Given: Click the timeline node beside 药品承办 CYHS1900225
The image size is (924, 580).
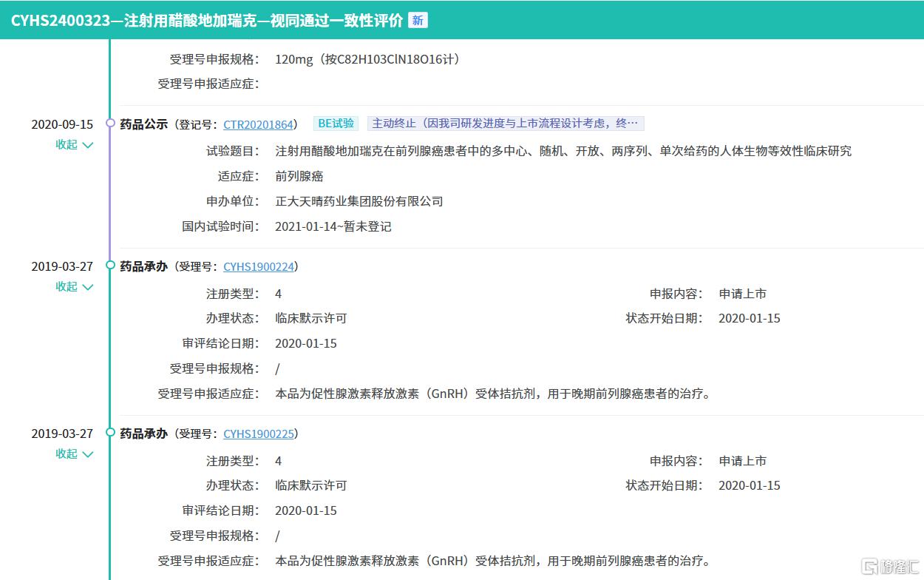Looking at the screenshot, I should click(x=110, y=433).
